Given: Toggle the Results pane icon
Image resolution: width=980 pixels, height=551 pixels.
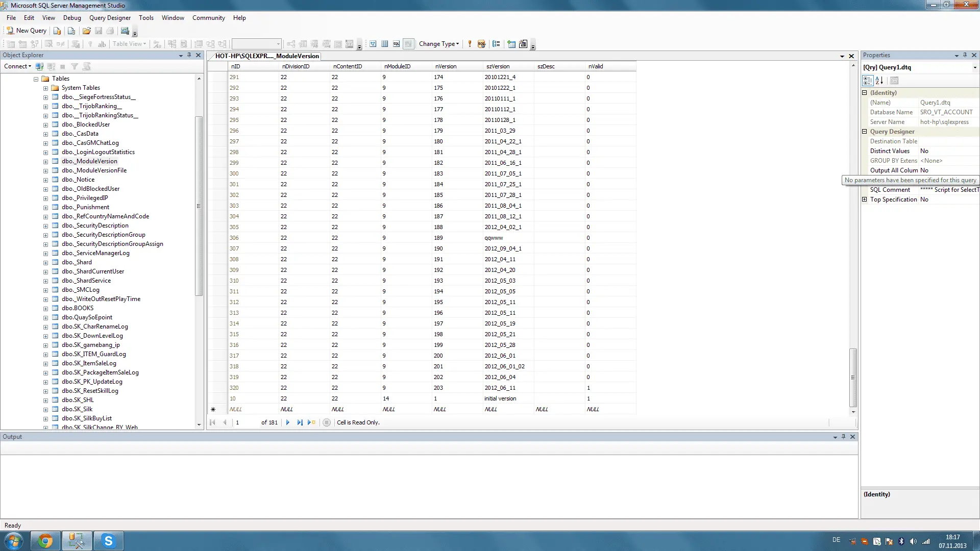Looking at the screenshot, I should pos(408,44).
